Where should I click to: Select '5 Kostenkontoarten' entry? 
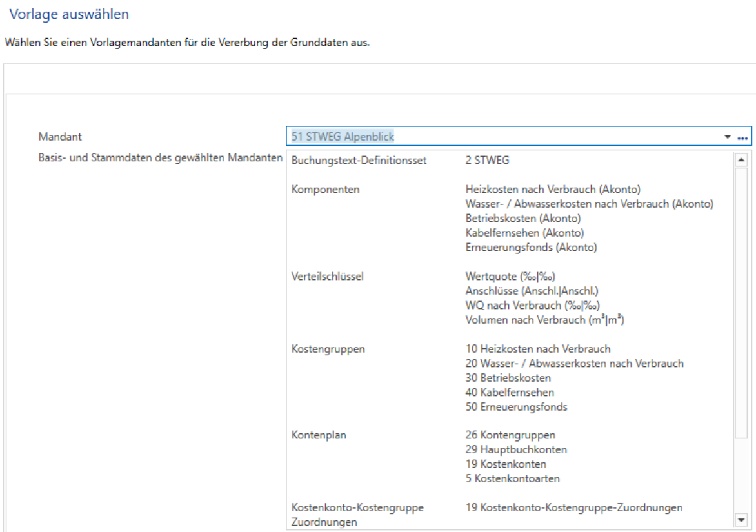[513, 478]
